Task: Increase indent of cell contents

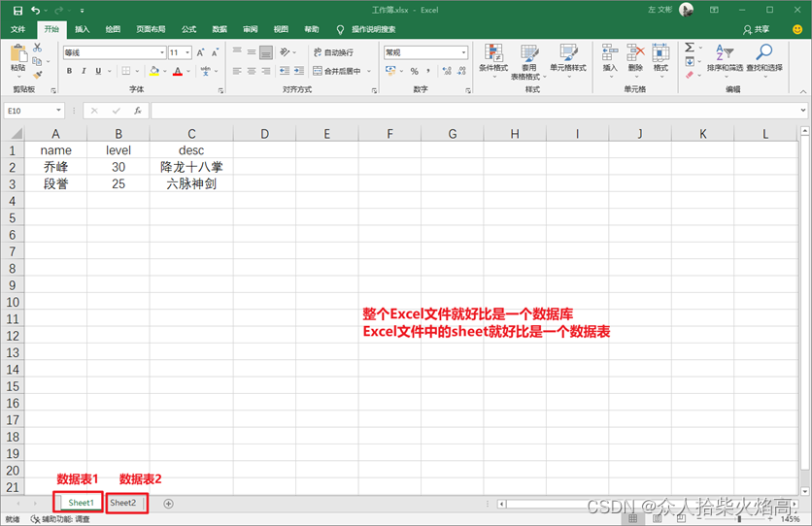Action: (x=299, y=71)
